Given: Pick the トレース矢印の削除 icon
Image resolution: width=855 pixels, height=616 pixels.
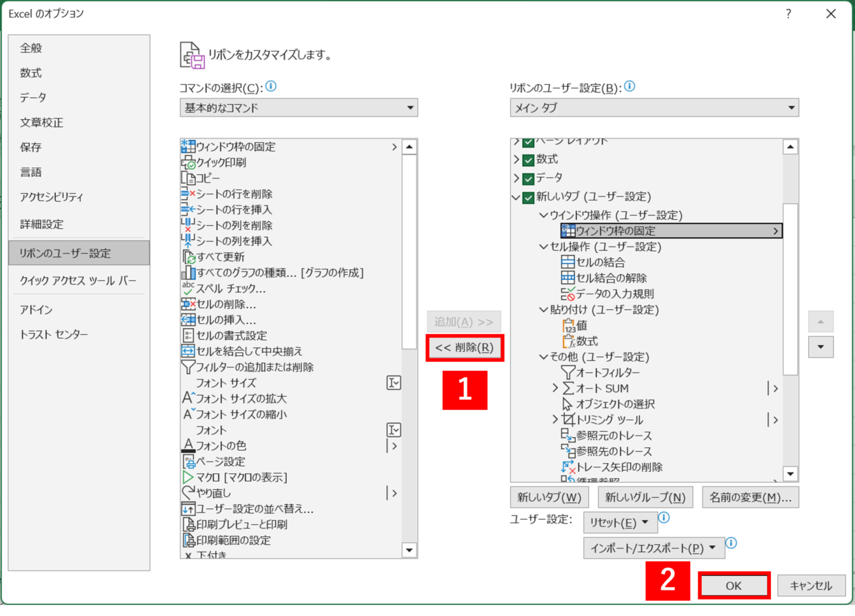Looking at the screenshot, I should (x=568, y=467).
